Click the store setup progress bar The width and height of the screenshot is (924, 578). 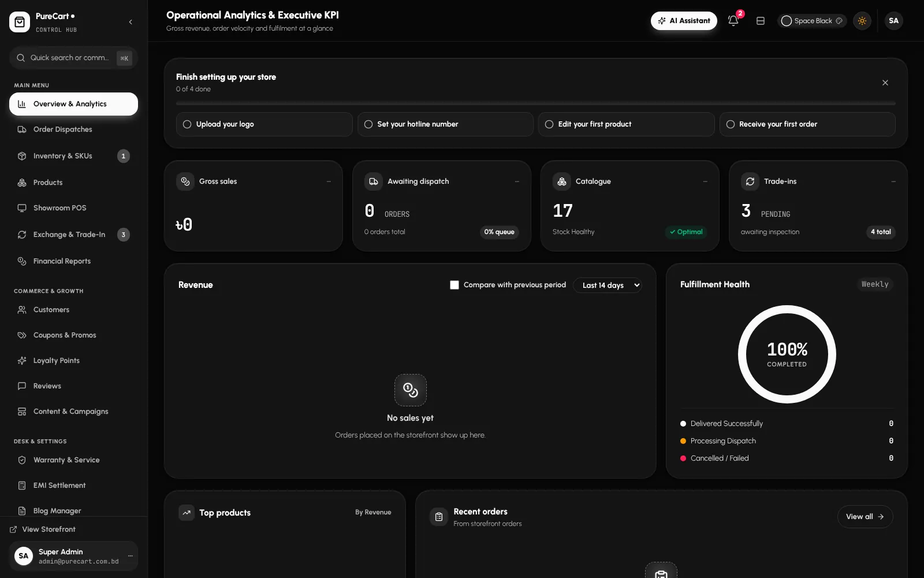(536, 103)
